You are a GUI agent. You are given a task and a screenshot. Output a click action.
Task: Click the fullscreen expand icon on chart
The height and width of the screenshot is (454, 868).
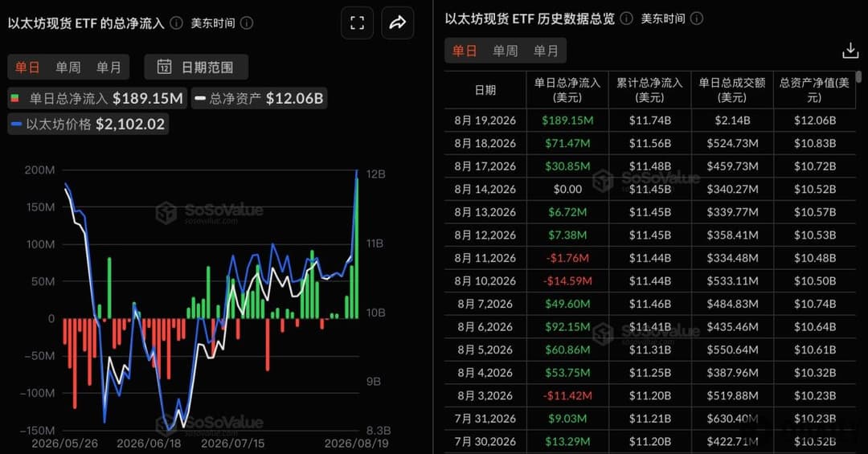(357, 22)
